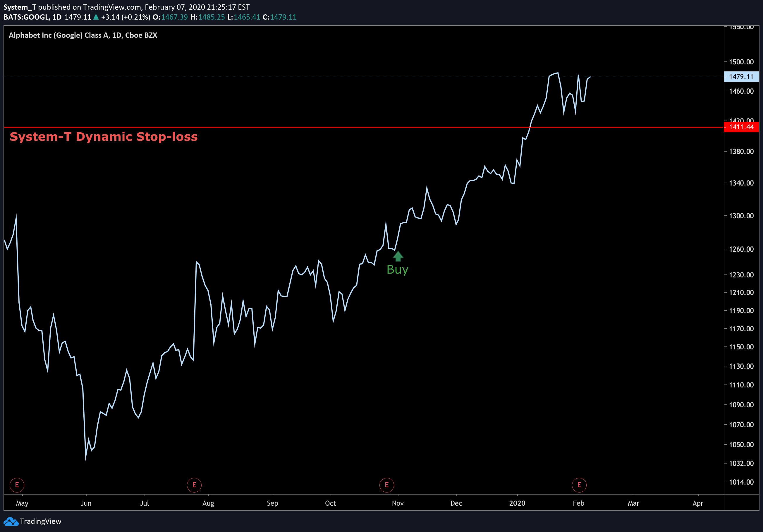
Task: Click the 2020 label on time axis
Action: coord(518,503)
